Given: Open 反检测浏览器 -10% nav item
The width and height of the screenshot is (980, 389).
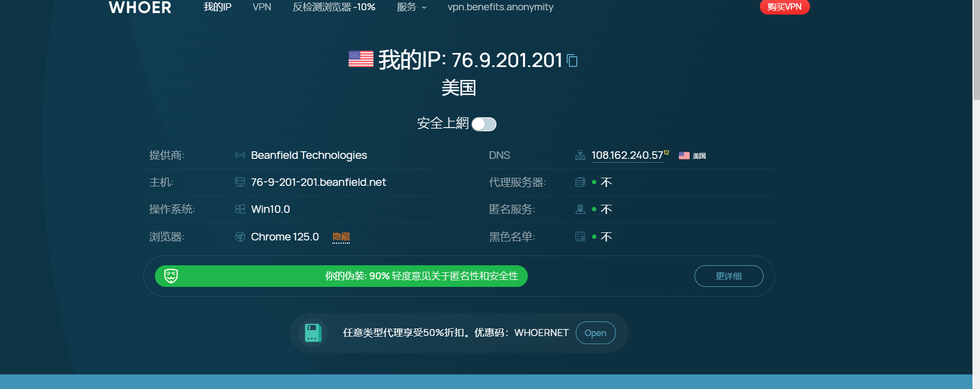Looking at the screenshot, I should click(334, 7).
